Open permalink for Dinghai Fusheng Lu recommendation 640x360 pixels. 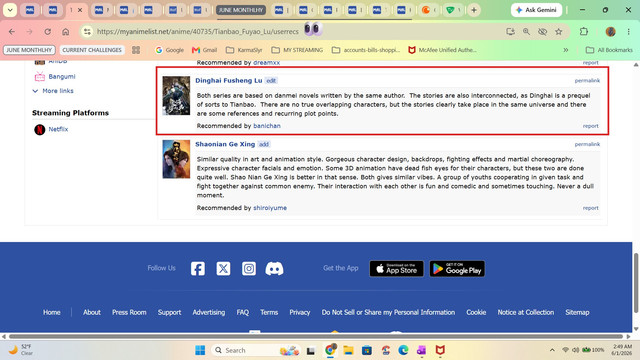[x=587, y=81]
